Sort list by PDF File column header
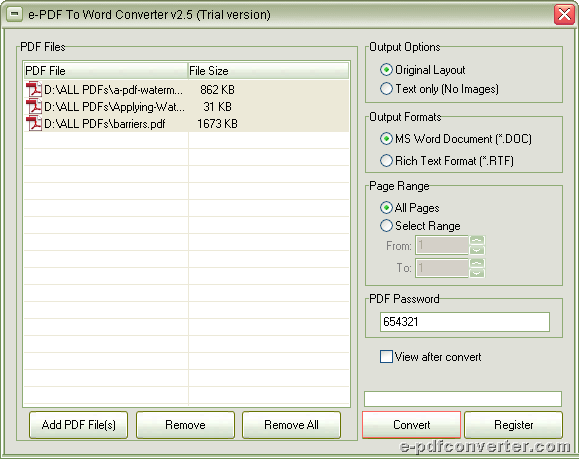This screenshot has height=459, width=579. [106, 71]
